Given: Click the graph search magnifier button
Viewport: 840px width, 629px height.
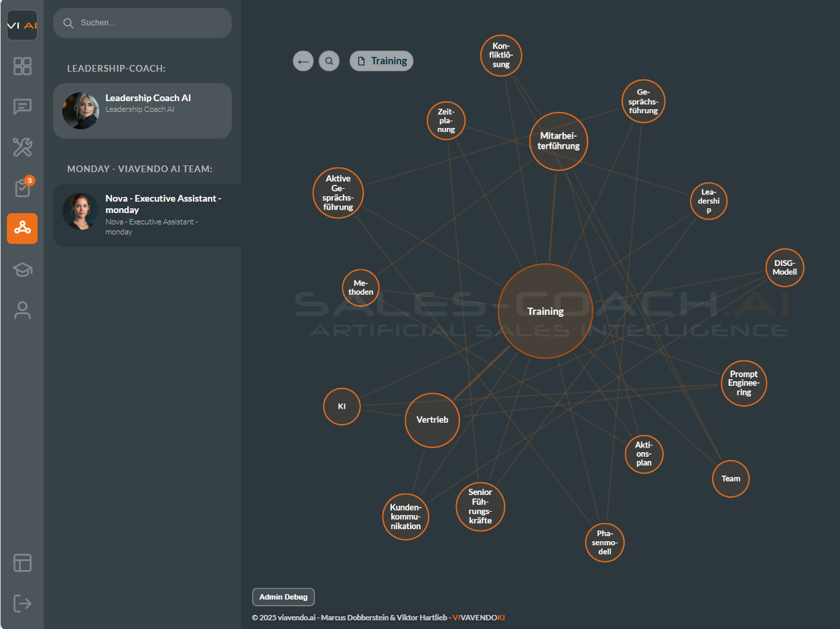Looking at the screenshot, I should tap(329, 61).
